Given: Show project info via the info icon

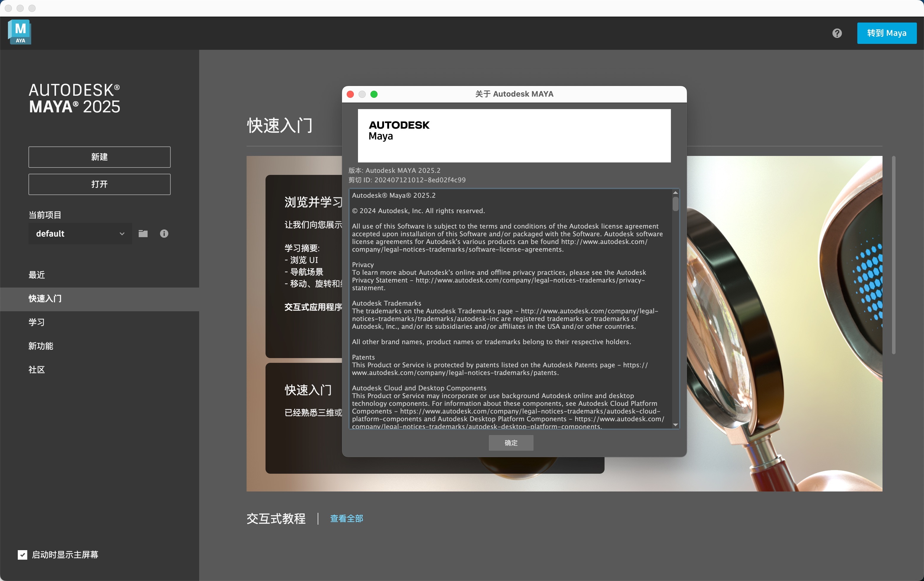Looking at the screenshot, I should (164, 234).
